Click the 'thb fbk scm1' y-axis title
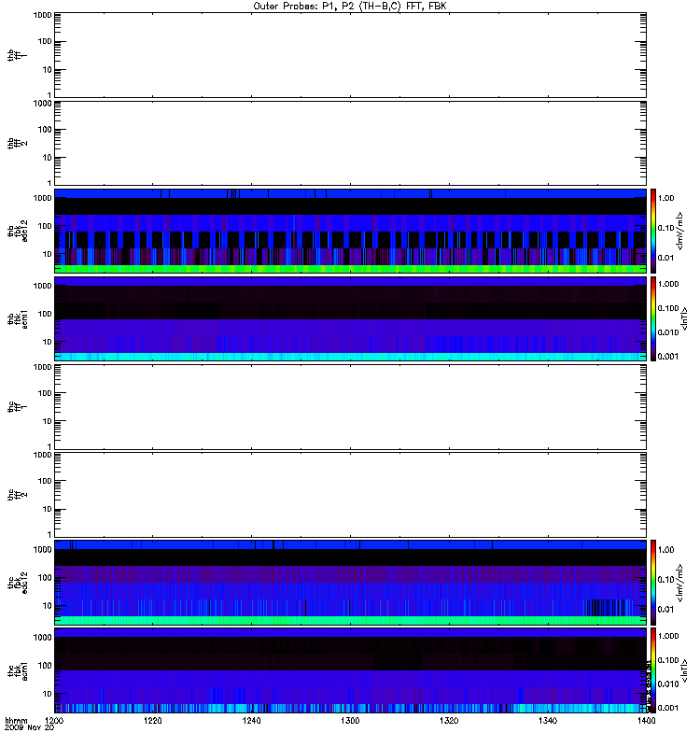Screen dimensions: 700x747 click(x=18, y=318)
